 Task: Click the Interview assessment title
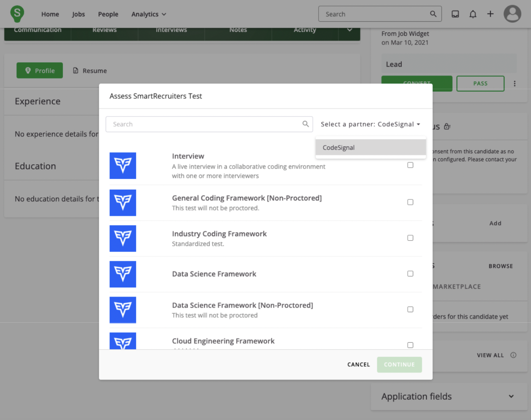tap(188, 156)
